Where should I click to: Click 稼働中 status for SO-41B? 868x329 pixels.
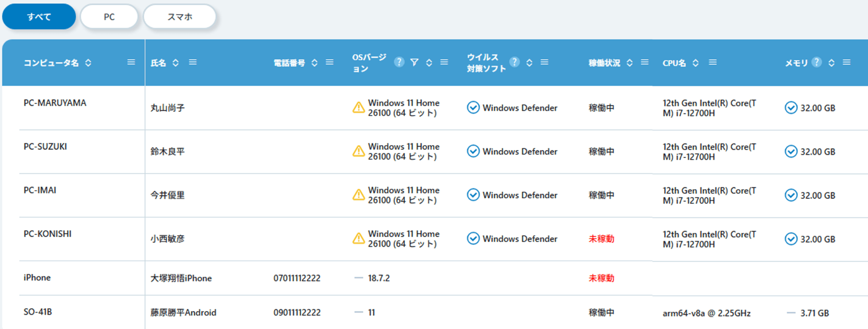601,312
